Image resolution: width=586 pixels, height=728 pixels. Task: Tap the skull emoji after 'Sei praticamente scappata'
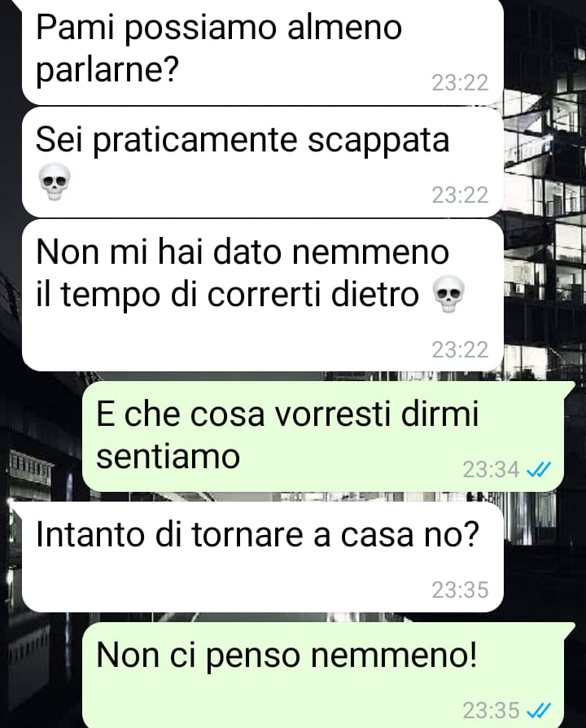pyautogui.click(x=55, y=182)
